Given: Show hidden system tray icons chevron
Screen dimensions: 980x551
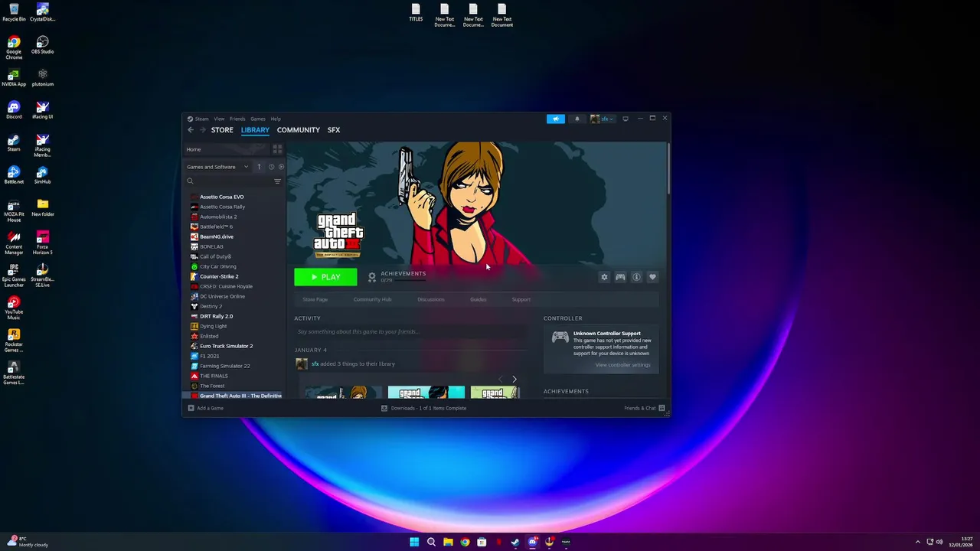Looking at the screenshot, I should click(918, 542).
